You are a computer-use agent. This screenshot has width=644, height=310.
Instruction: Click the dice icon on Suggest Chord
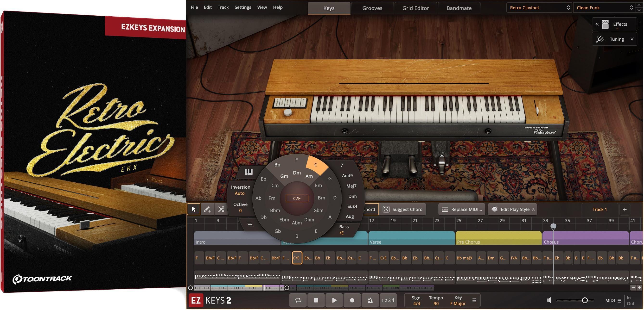pos(387,209)
